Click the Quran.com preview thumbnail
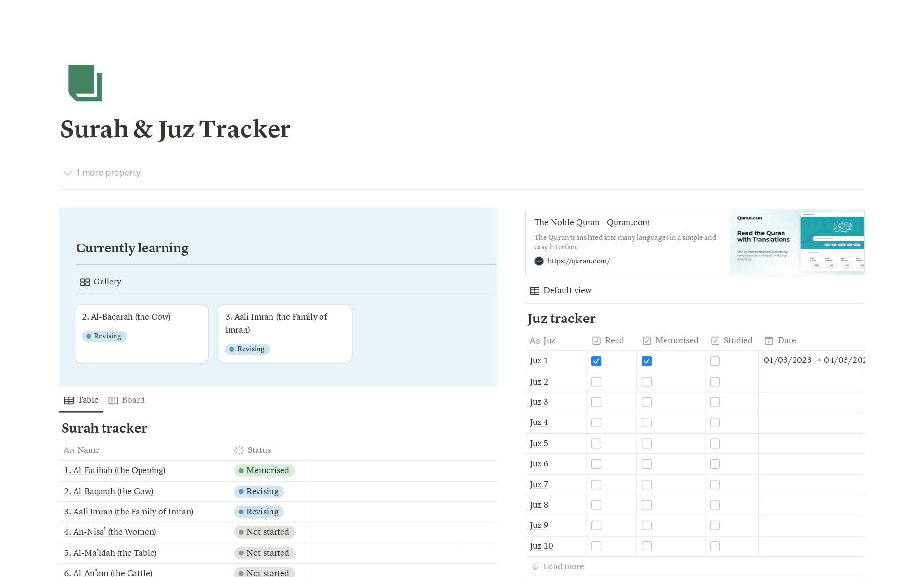Screen dimensions: 924x577 pyautogui.click(x=797, y=242)
